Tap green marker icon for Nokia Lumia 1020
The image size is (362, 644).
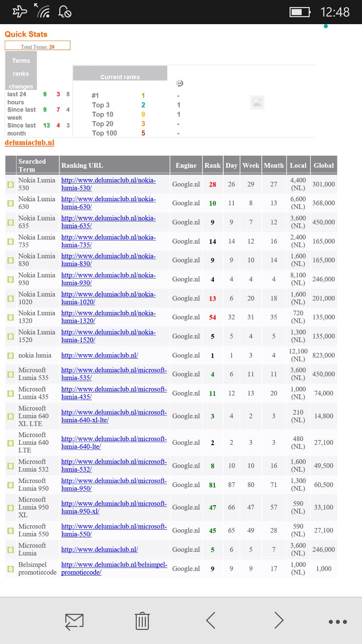click(11, 299)
